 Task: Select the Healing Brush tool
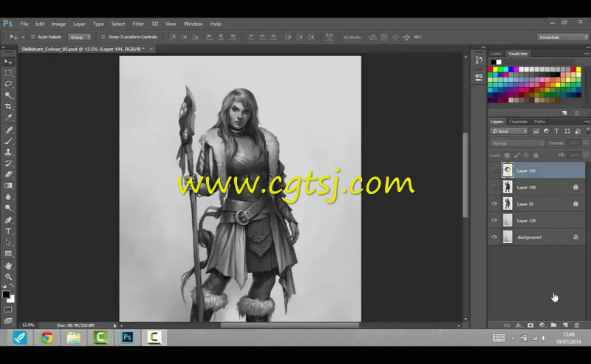click(8, 130)
